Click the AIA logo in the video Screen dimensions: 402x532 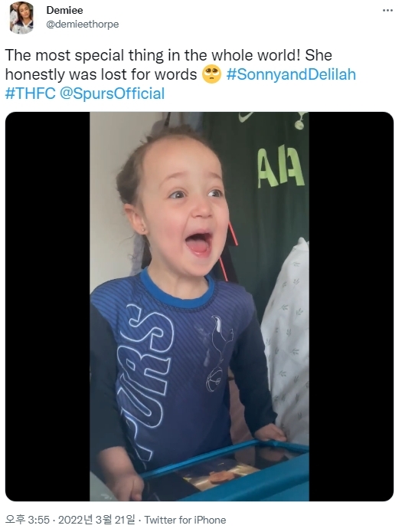[x=281, y=168]
